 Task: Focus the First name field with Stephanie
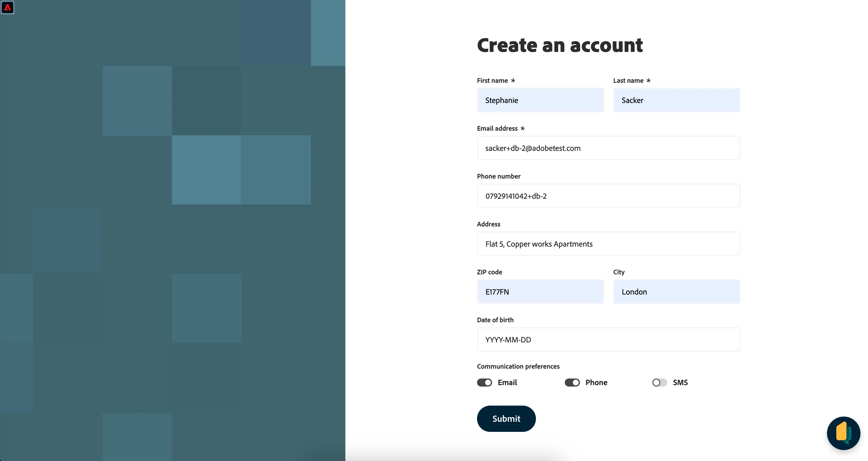[x=540, y=100]
